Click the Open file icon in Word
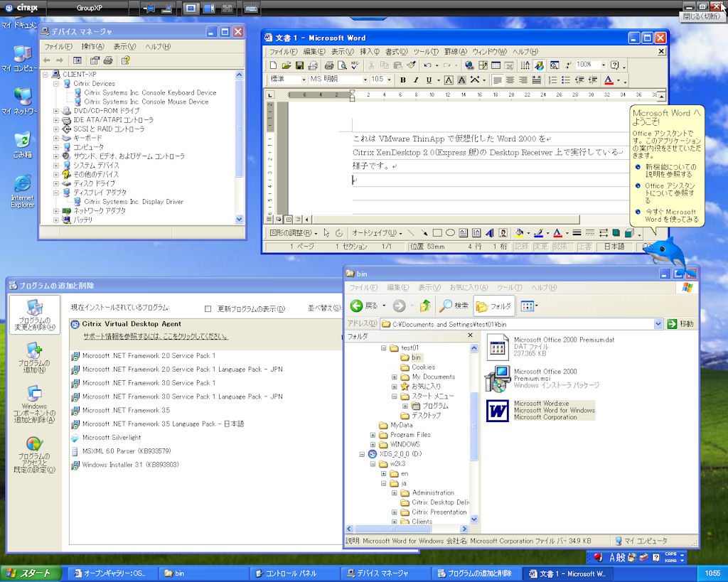The image size is (728, 582). [287, 65]
